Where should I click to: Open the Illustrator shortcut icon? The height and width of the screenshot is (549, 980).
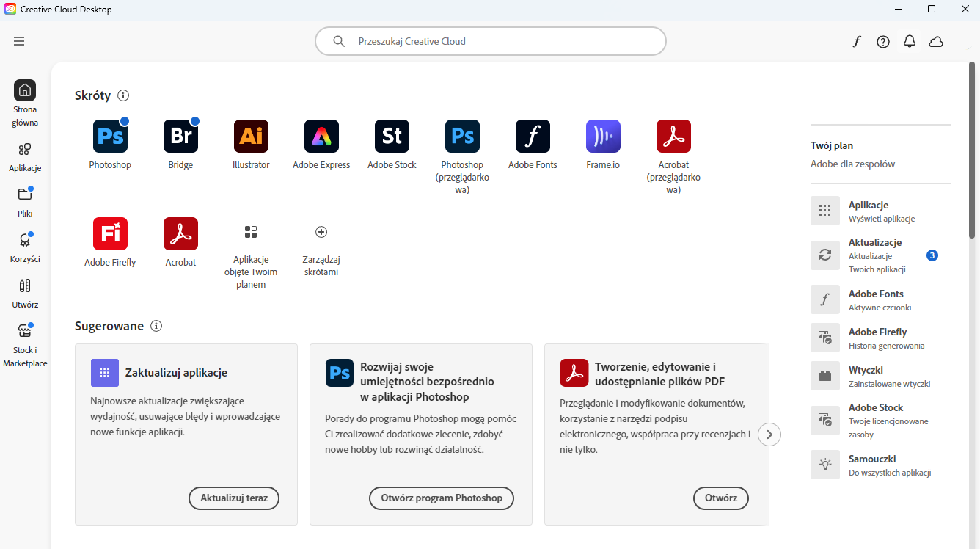(251, 137)
